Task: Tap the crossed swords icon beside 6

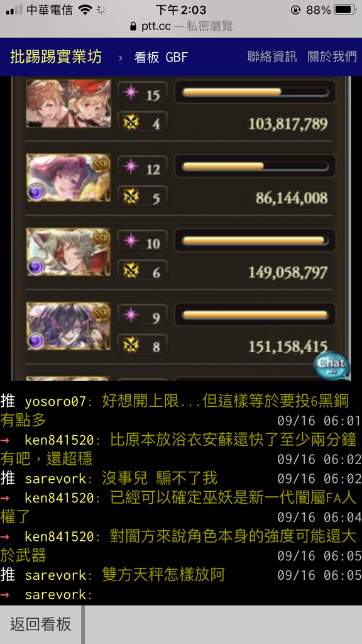Action: click(x=131, y=270)
